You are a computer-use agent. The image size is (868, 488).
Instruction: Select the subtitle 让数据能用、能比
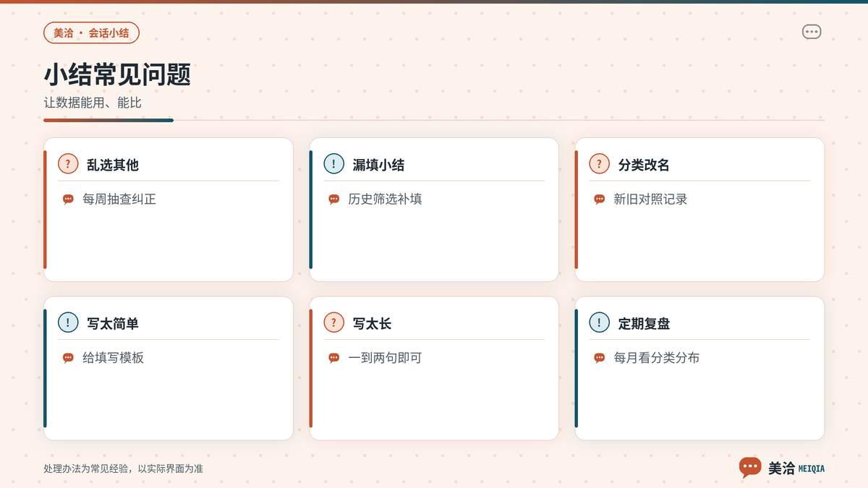(93, 103)
